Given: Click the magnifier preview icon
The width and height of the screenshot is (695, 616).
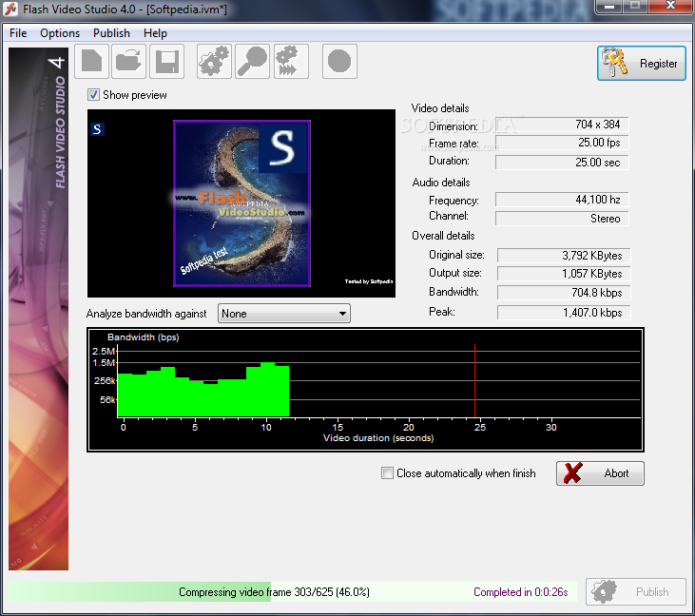Looking at the screenshot, I should coord(252,61).
